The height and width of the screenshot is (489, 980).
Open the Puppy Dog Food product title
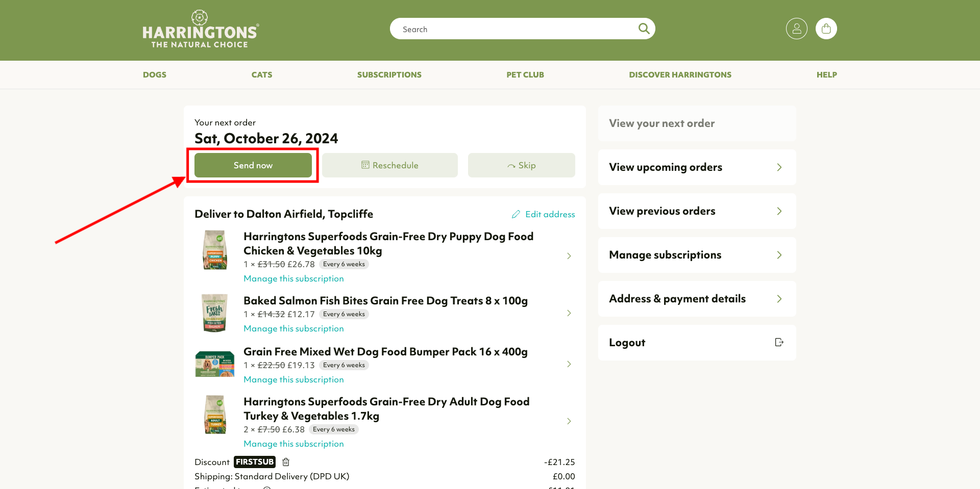[x=388, y=244]
